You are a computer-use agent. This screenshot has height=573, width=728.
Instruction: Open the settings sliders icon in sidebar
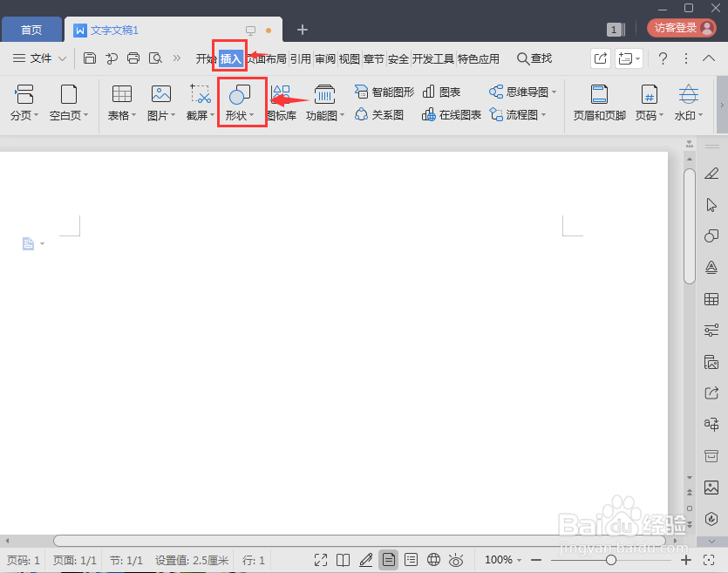click(711, 331)
